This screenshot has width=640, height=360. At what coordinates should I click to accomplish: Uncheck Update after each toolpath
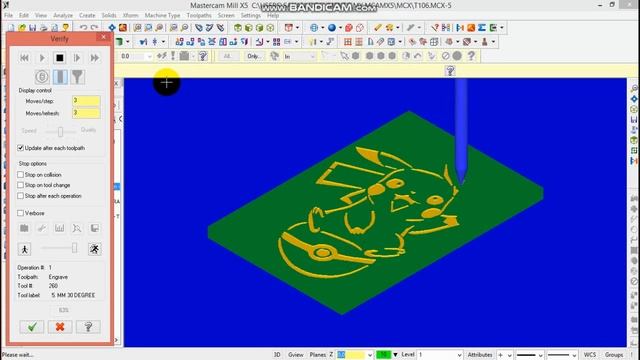coord(20,148)
